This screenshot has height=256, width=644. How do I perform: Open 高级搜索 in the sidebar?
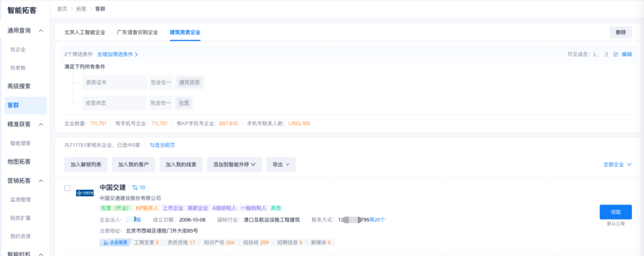pos(19,86)
